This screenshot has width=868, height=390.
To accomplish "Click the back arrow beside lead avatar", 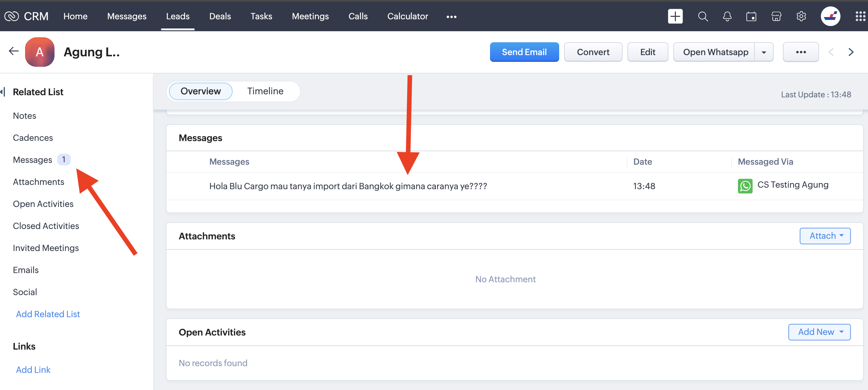I will coord(13,51).
